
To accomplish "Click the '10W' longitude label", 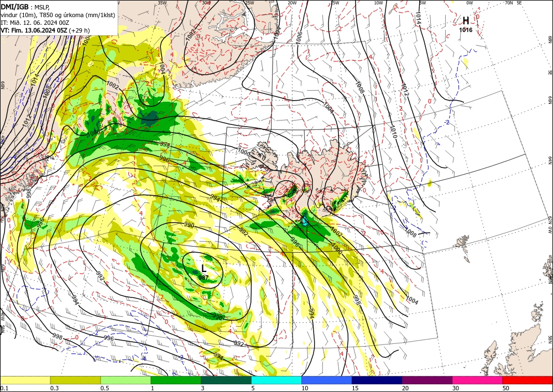I will click(378, 3).
